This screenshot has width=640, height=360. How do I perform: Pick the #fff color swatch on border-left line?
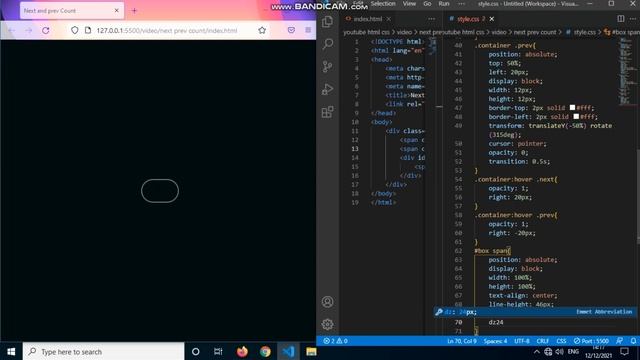click(x=576, y=116)
